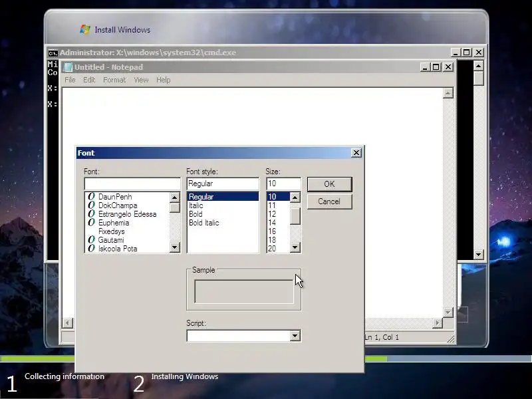Click Notepad horizontal scroll left arrow

pyautogui.click(x=68, y=323)
